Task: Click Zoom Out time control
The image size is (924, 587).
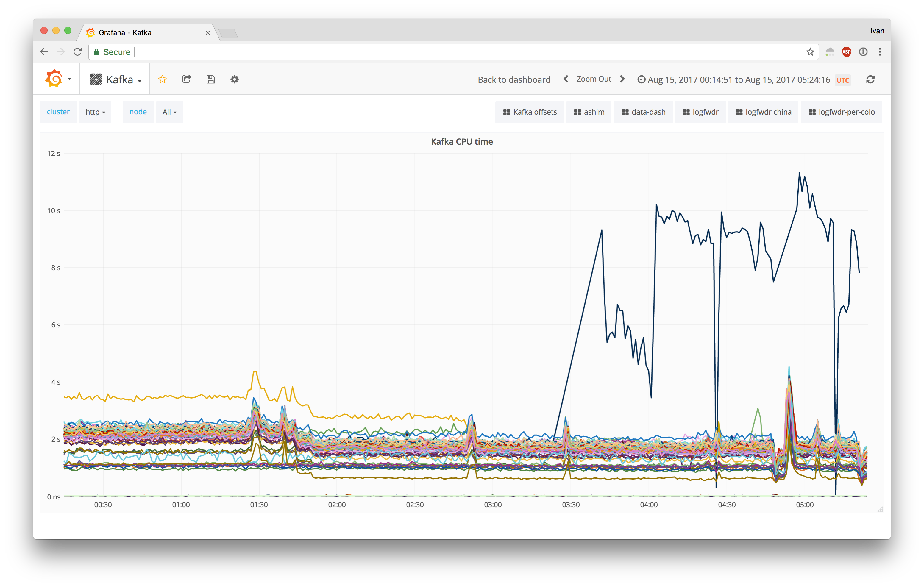Action: coord(594,79)
